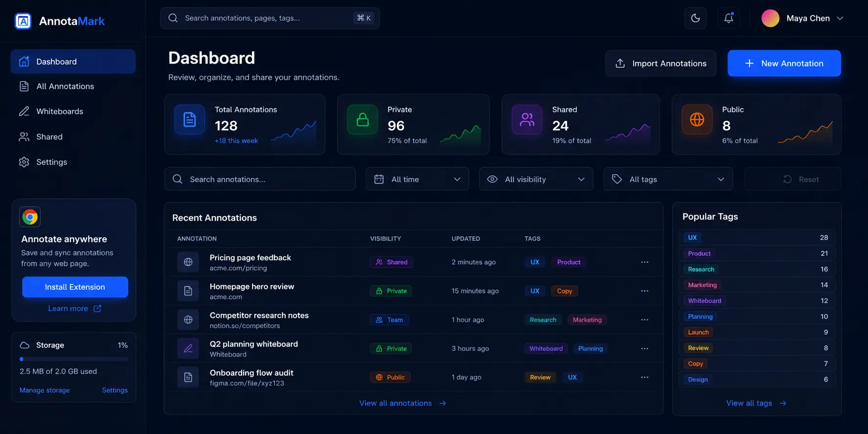The height and width of the screenshot is (434, 868).
Task: Focus the Search annotations filter field
Action: (x=260, y=179)
